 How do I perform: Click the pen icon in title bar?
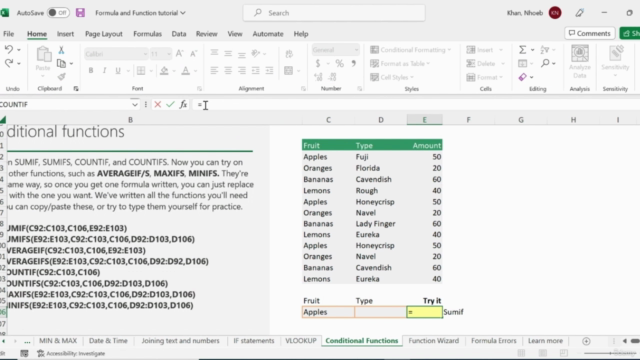[580, 13]
